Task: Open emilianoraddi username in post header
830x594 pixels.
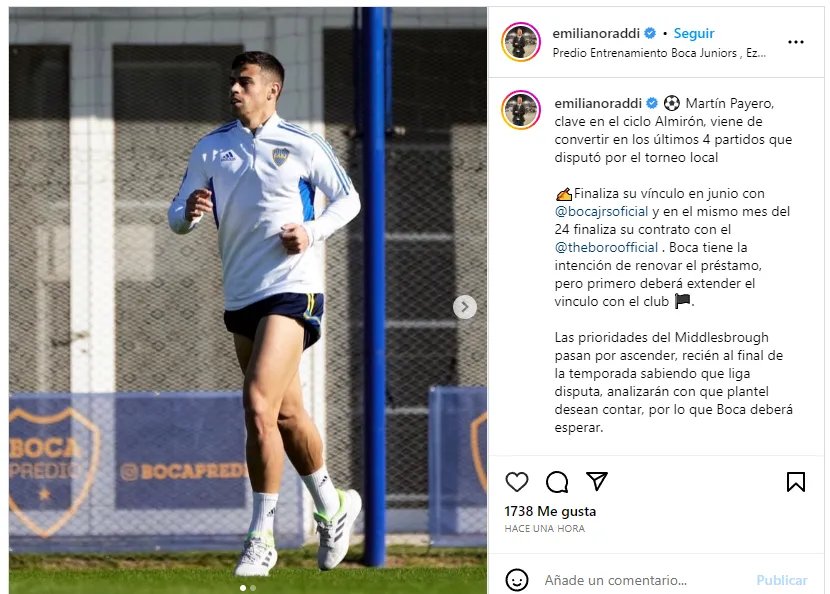Action: coord(596,33)
